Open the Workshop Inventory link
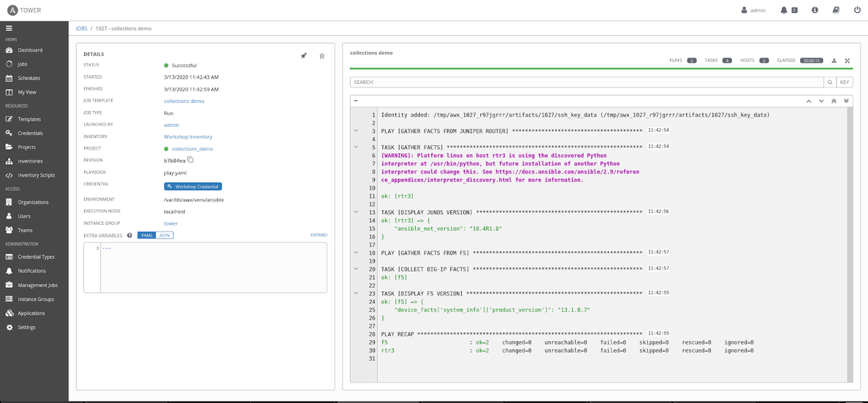868x403 pixels. tap(188, 137)
